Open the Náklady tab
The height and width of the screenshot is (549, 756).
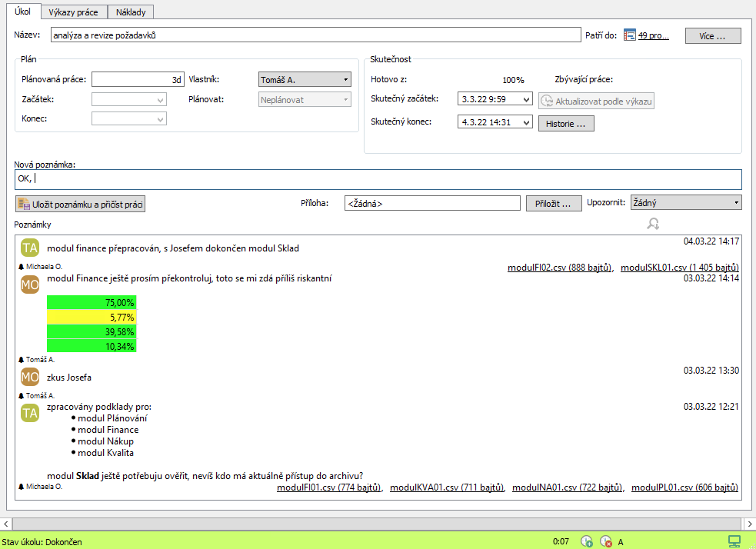132,12
